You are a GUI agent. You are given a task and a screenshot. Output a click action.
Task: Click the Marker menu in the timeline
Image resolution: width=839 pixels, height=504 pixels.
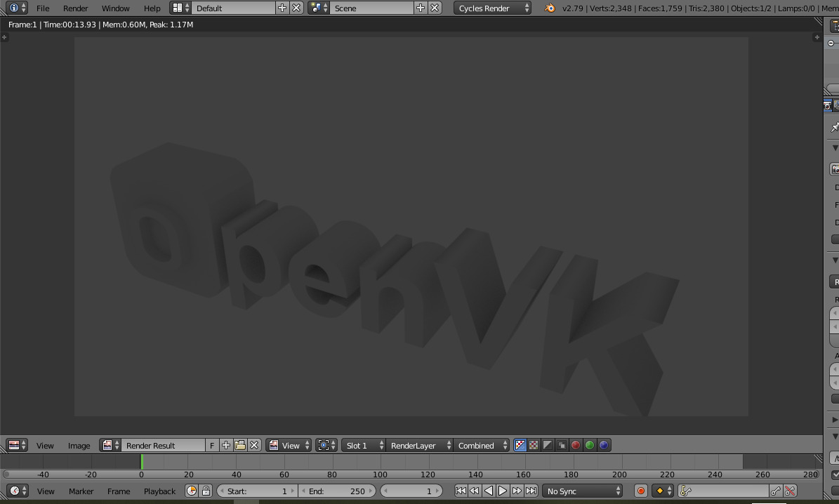tap(81, 491)
